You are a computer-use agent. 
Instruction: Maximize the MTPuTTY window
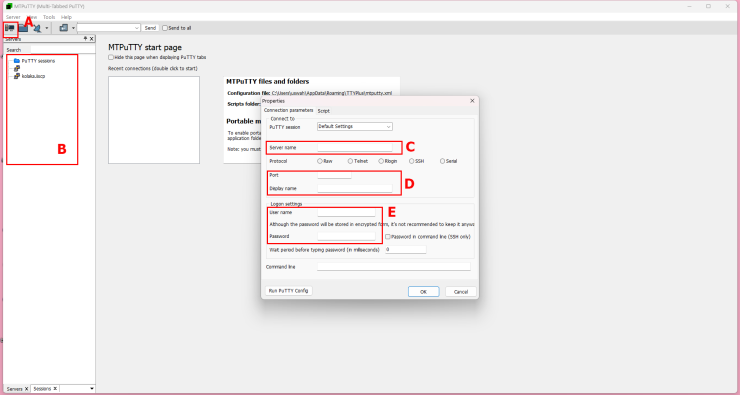pos(708,6)
